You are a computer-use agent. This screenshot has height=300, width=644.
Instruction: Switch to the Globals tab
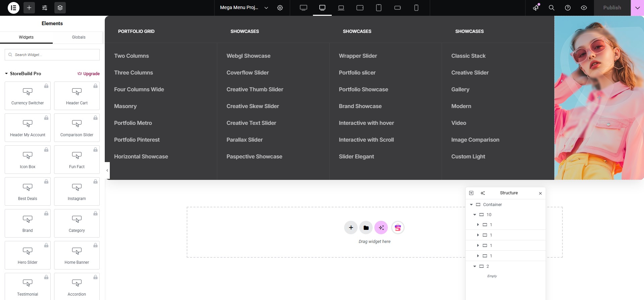[79, 37]
